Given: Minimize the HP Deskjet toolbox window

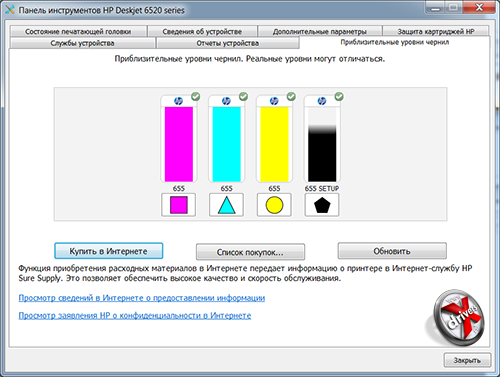Looking at the screenshot, I should (x=435, y=8).
